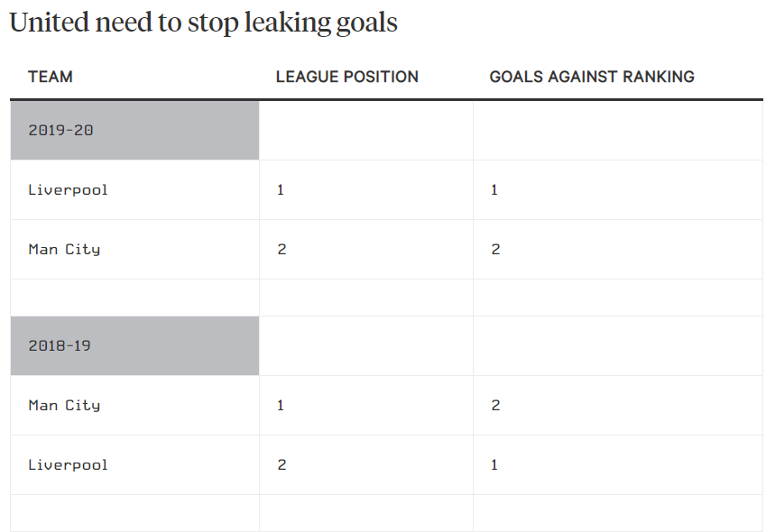Viewport: 766px width, 532px height.
Task: Click Man City's 2018-19 league position value
Action: tap(281, 405)
